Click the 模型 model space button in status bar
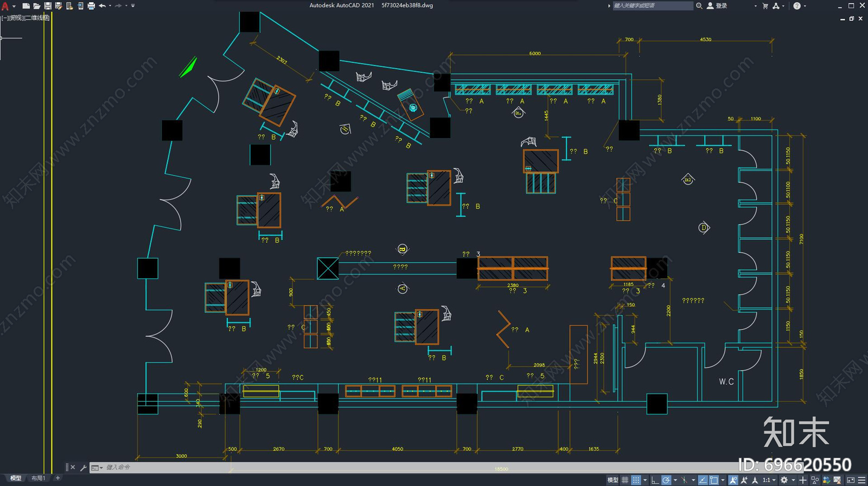This screenshot has height=486, width=868. pyautogui.click(x=613, y=480)
